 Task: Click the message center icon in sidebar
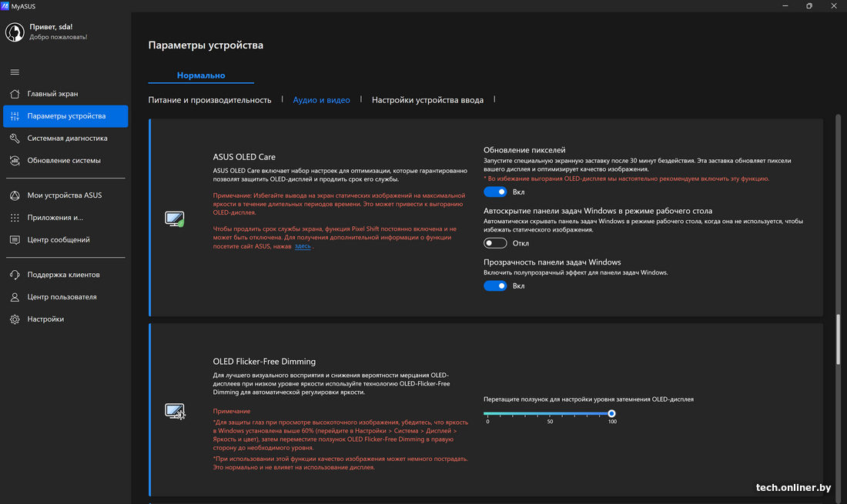15,239
